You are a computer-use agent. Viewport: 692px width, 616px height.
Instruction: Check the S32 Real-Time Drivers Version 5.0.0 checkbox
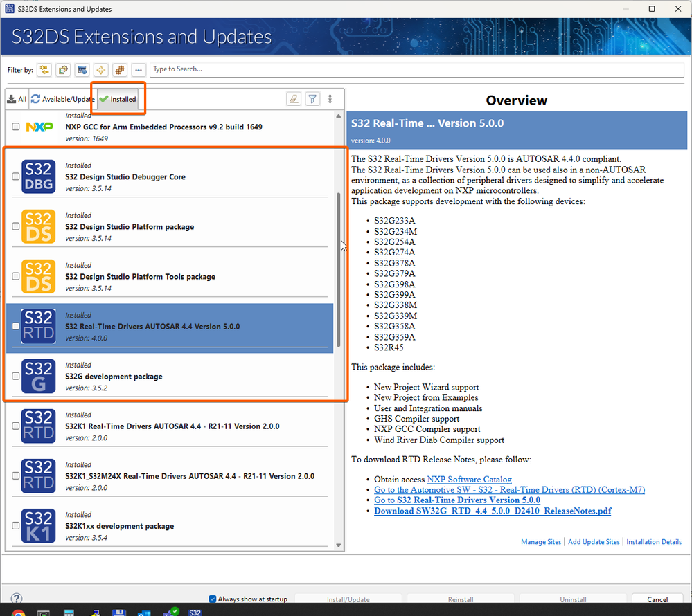click(15, 326)
